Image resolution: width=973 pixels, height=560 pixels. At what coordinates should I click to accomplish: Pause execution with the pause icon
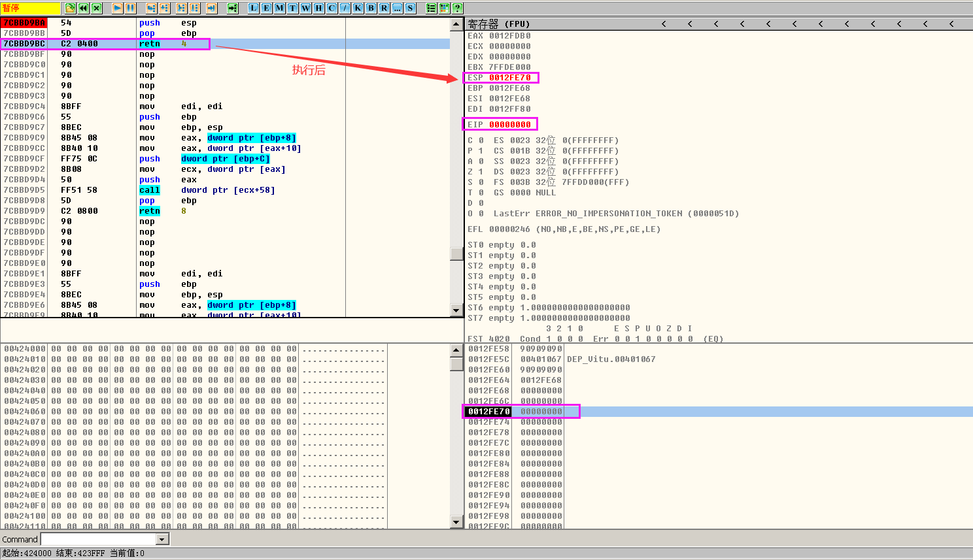[131, 8]
